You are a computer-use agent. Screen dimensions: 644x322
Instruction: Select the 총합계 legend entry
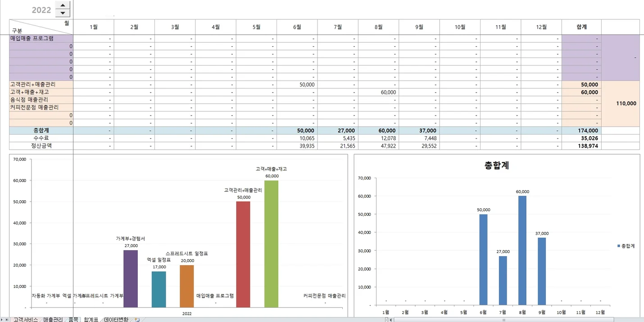click(626, 246)
